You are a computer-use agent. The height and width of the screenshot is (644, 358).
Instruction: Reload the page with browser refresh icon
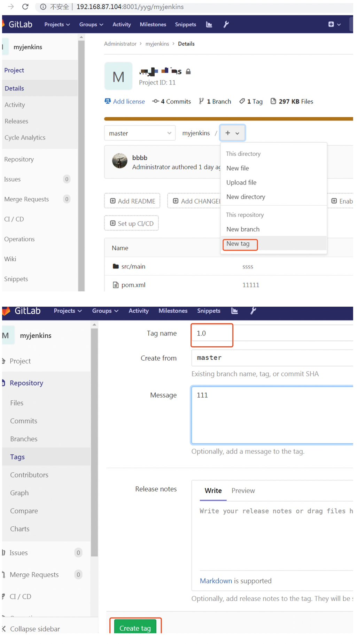[25, 7]
